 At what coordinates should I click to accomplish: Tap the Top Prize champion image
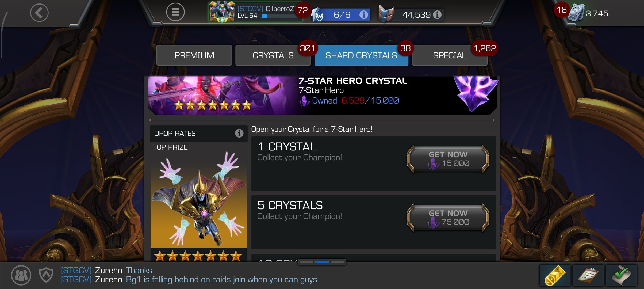pos(198,199)
